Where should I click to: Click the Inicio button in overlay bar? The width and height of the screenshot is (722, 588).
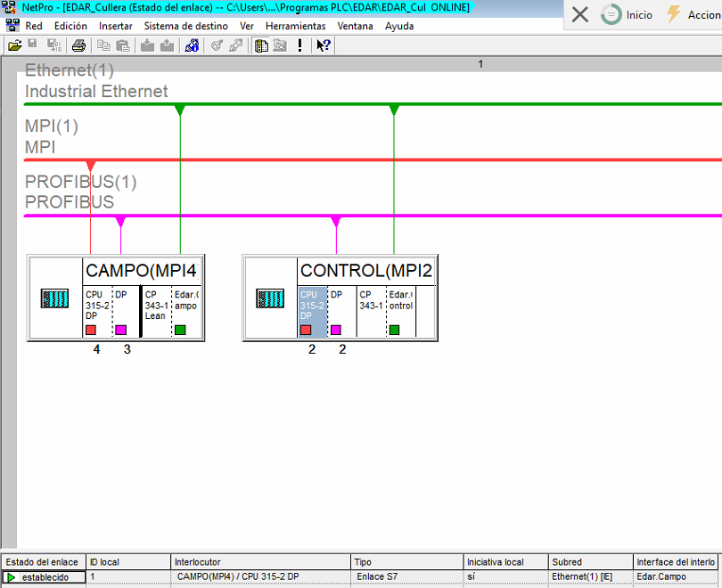(x=627, y=14)
